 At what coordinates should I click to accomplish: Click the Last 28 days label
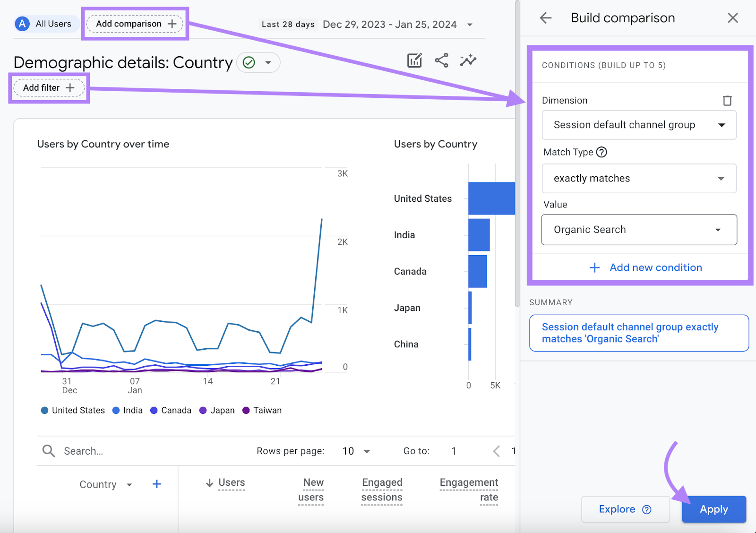288,25
